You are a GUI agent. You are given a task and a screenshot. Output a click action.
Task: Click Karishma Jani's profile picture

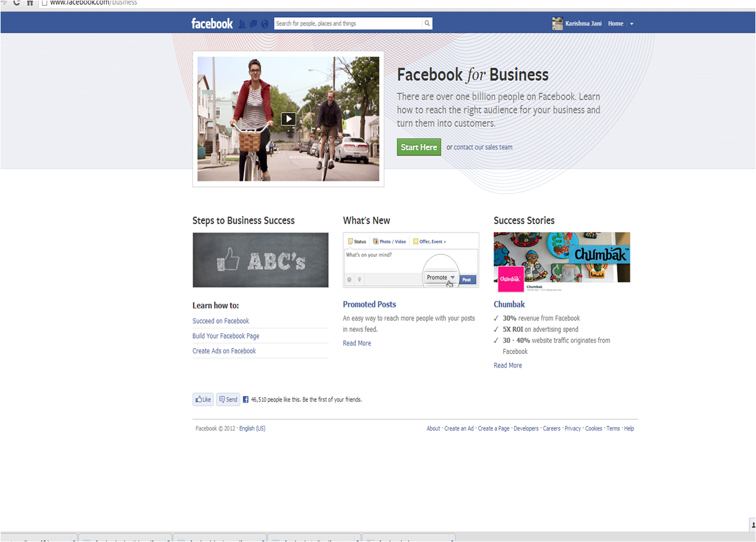pos(558,24)
